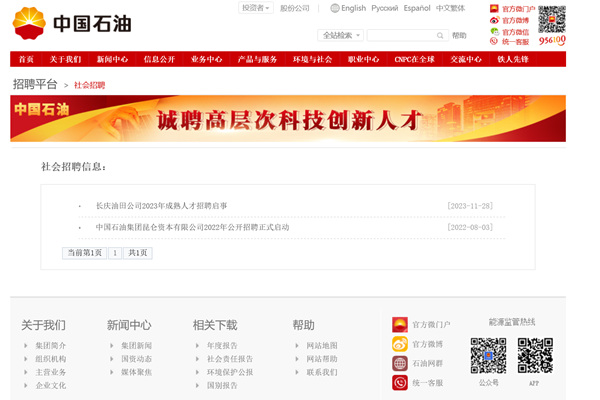600x400 pixels.
Task: Open footer link 主营业务
Action: [x=51, y=372]
